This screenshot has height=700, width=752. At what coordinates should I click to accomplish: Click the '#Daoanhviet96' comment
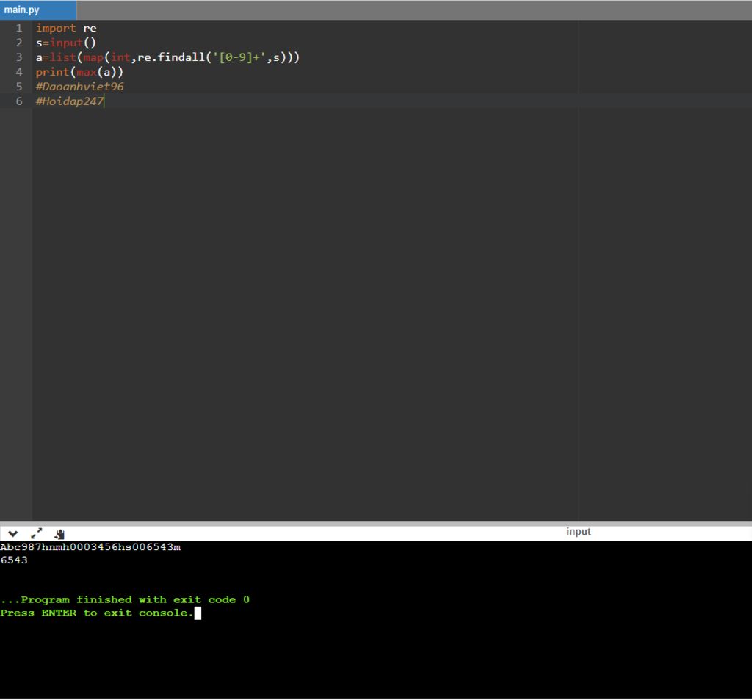pyautogui.click(x=79, y=87)
